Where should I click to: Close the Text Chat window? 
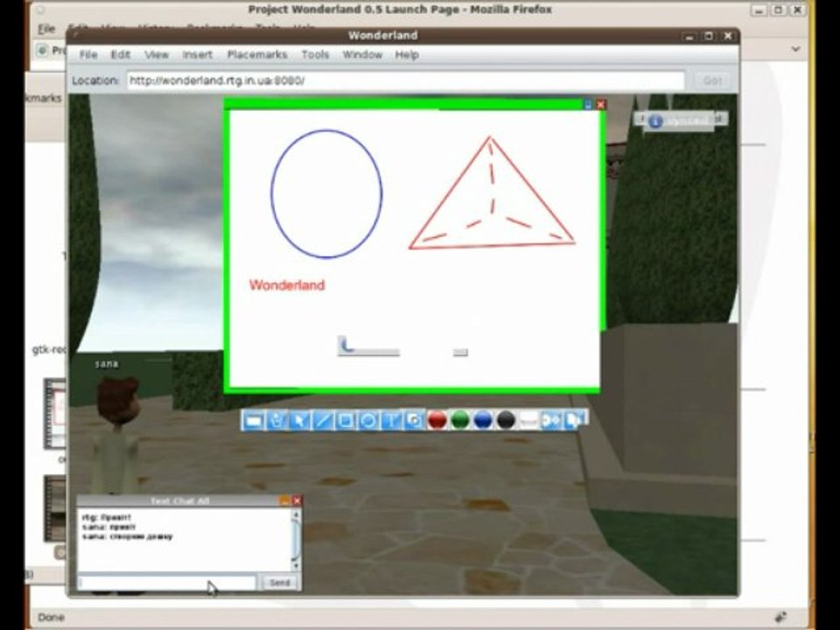pos(297,500)
